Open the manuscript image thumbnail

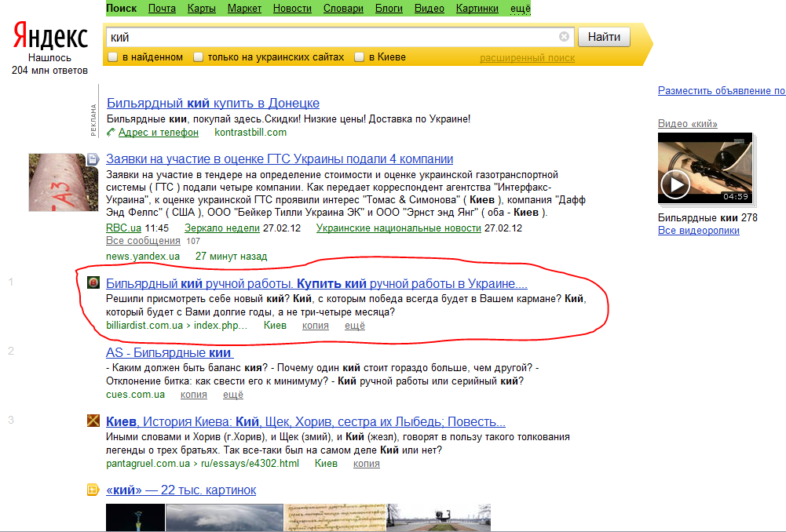click(335, 517)
